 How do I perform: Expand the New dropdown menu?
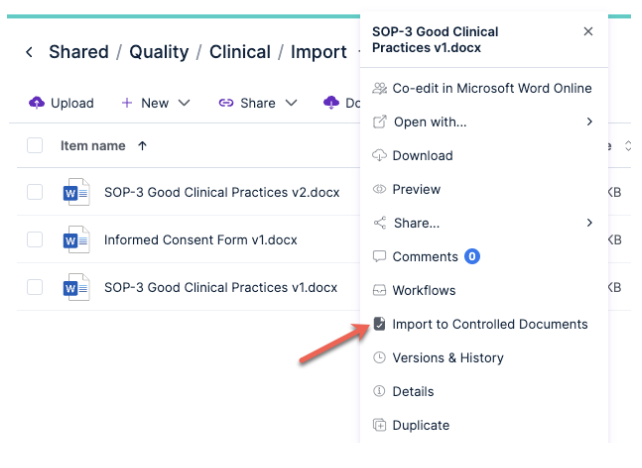coord(156,102)
